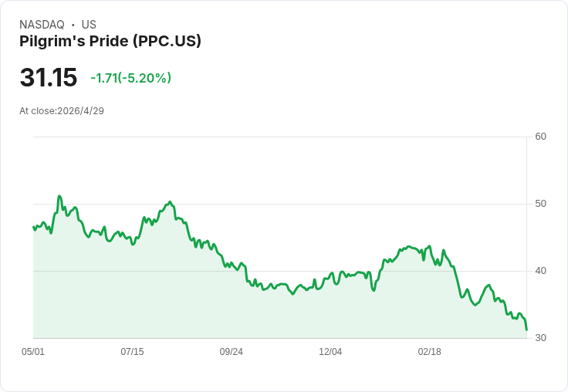Click the chart's highest peak near May
The image size is (568, 392).
tap(59, 197)
